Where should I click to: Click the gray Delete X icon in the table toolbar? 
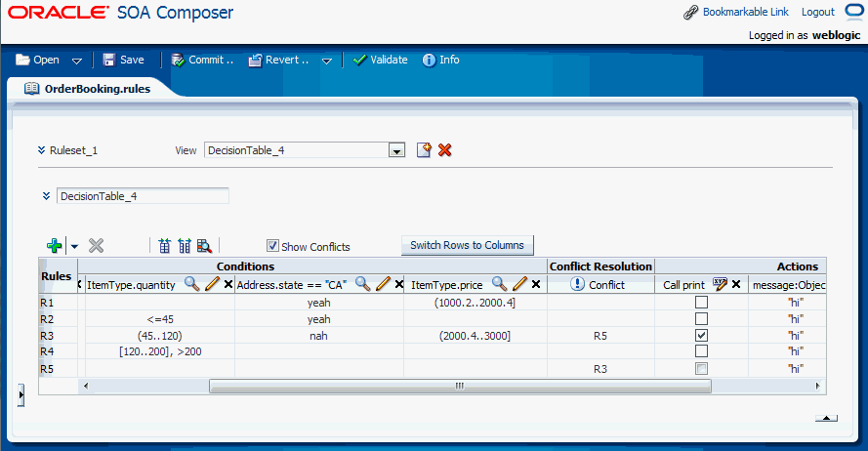pyautogui.click(x=97, y=246)
